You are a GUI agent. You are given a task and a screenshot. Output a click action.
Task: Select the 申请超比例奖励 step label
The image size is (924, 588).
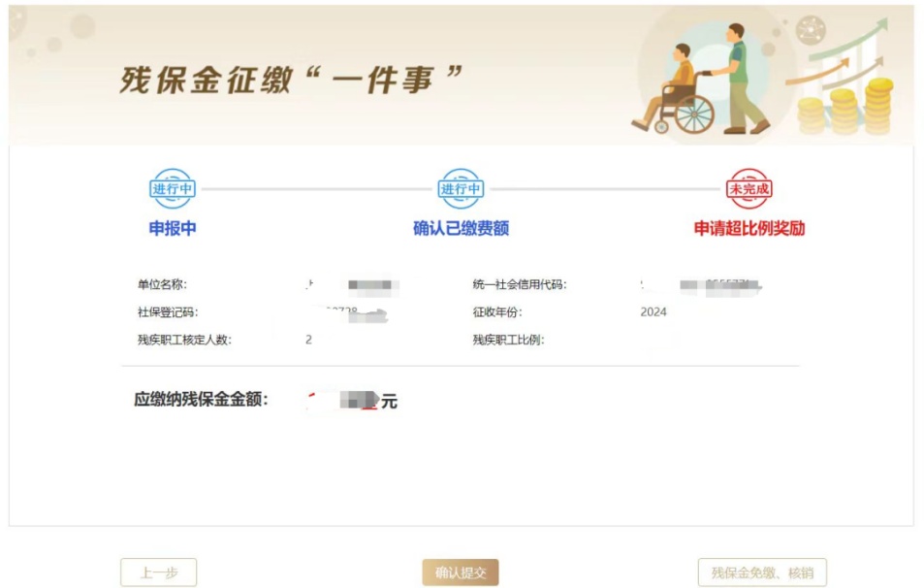click(749, 228)
